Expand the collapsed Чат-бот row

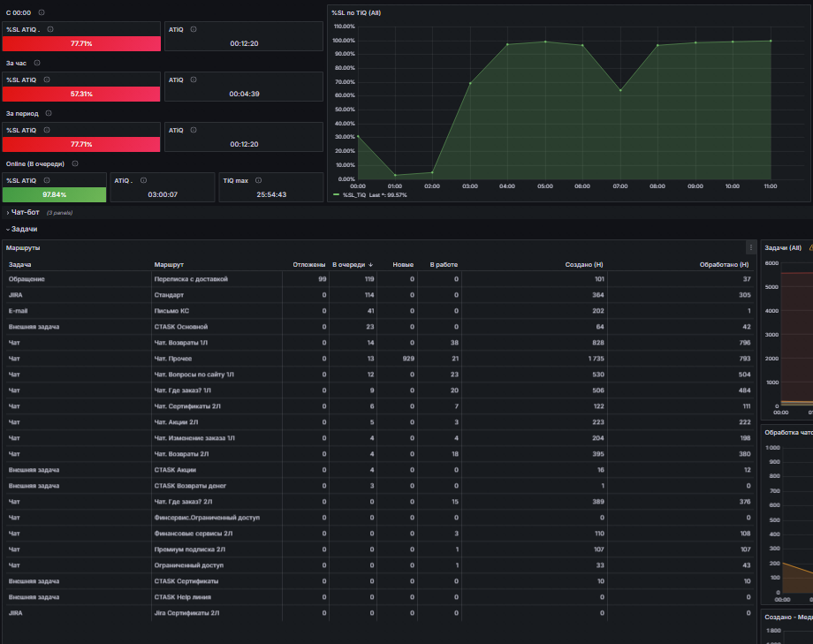pyautogui.click(x=23, y=212)
